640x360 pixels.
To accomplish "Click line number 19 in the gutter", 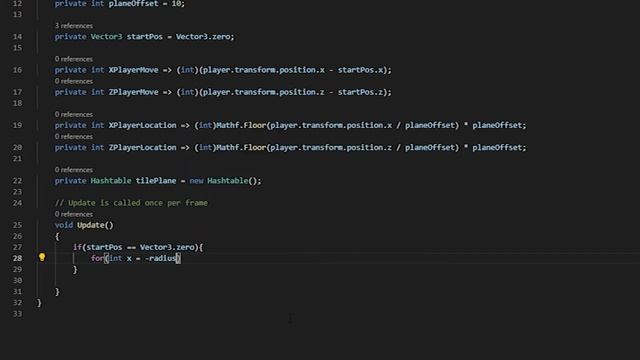I will click(17, 125).
